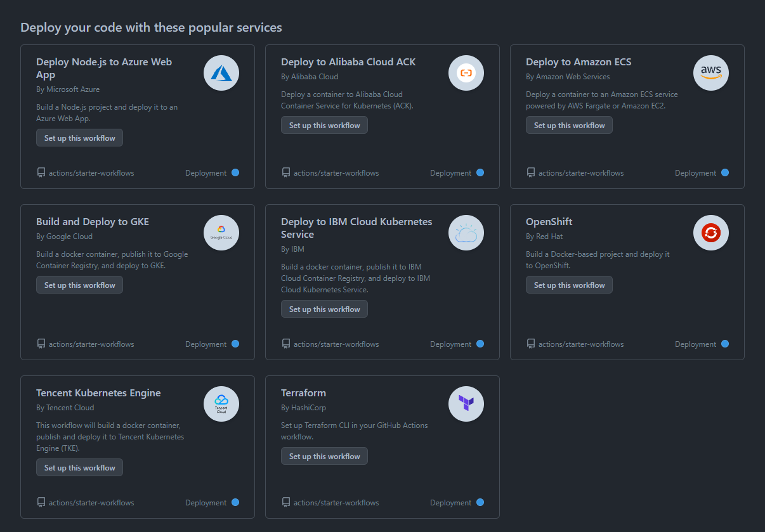The height and width of the screenshot is (532, 765).
Task: Click the 'Terraform' card title
Action: tap(303, 393)
